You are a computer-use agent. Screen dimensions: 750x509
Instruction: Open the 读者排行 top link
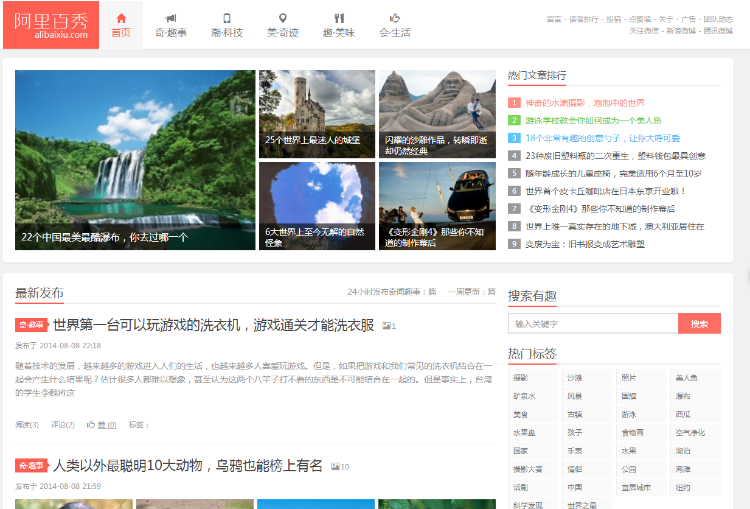pos(584,19)
